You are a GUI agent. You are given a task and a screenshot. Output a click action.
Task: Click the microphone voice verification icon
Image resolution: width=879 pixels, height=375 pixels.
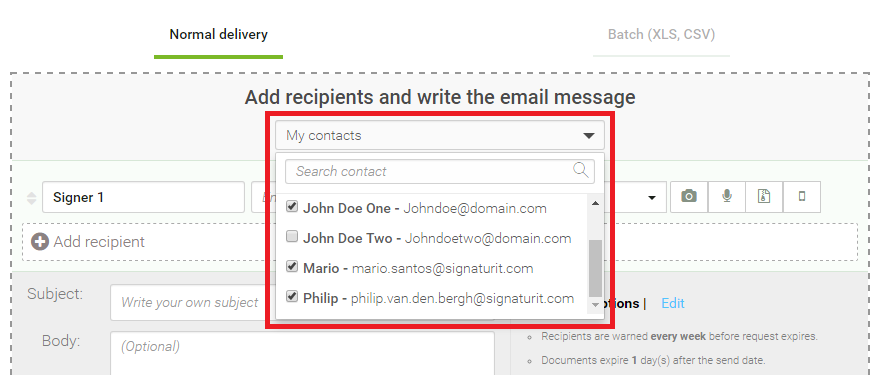tap(727, 197)
